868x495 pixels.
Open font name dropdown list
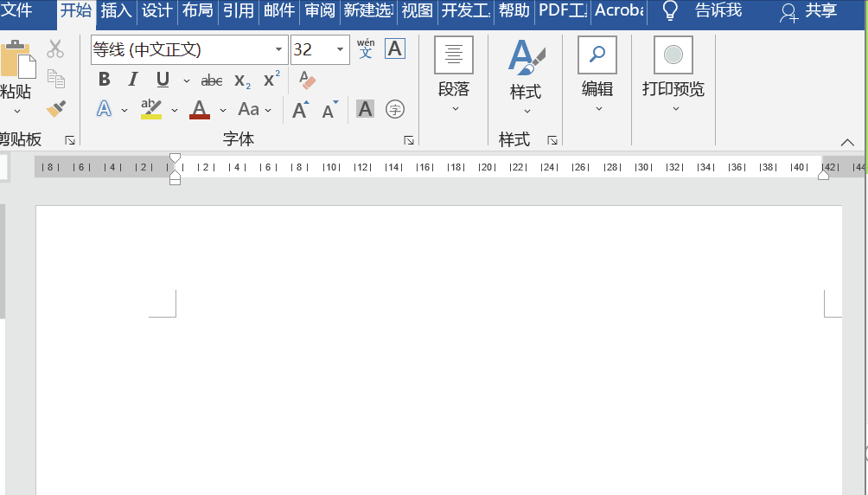pyautogui.click(x=278, y=49)
